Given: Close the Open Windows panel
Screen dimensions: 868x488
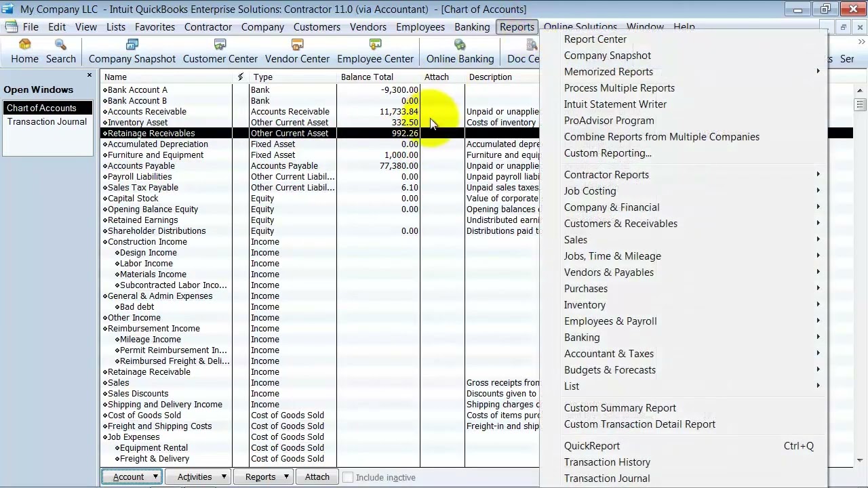Looking at the screenshot, I should [x=89, y=75].
